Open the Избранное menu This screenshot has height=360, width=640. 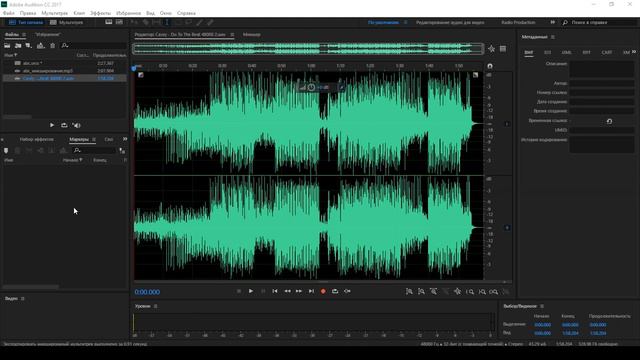129,13
